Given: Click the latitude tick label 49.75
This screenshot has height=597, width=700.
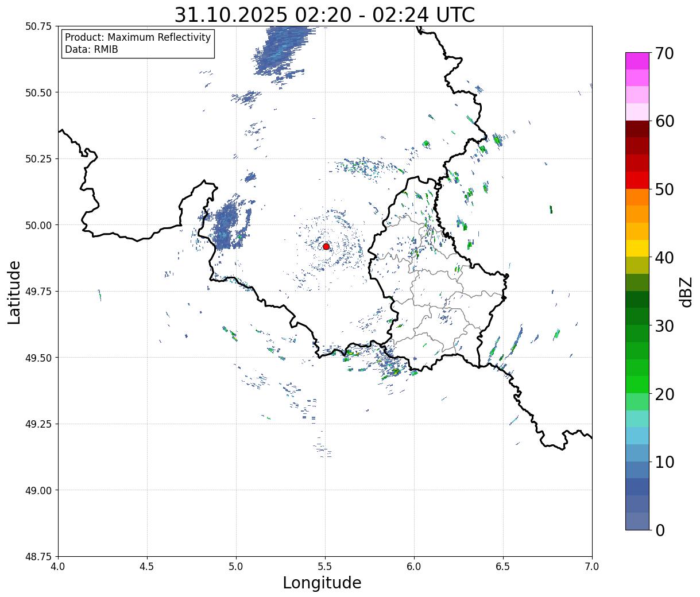Looking at the screenshot, I should tap(38, 292).
